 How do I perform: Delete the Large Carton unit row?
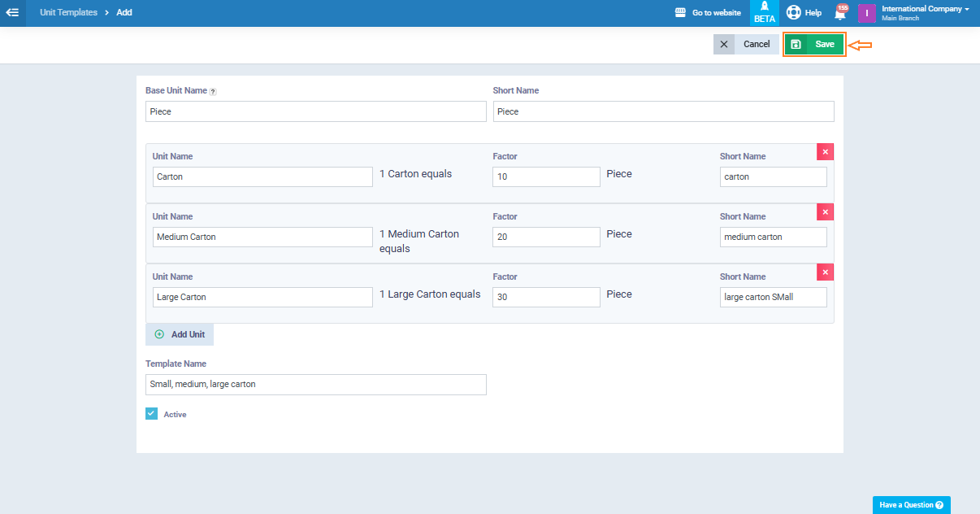click(x=825, y=272)
